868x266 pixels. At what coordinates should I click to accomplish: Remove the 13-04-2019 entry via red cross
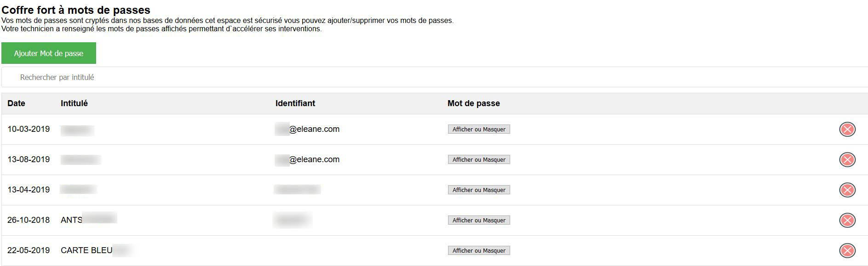[847, 190]
